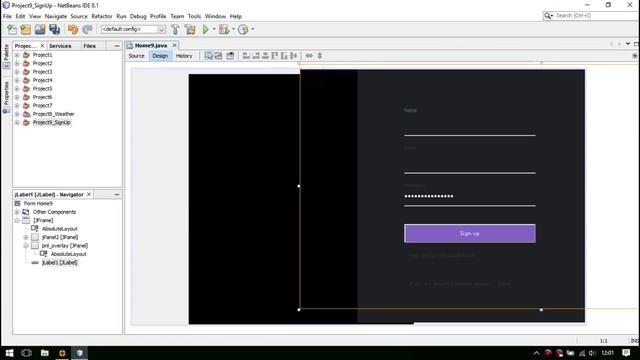The image size is (640, 360).
Task: Save all files with the Save All icon
Action: tap(54, 29)
